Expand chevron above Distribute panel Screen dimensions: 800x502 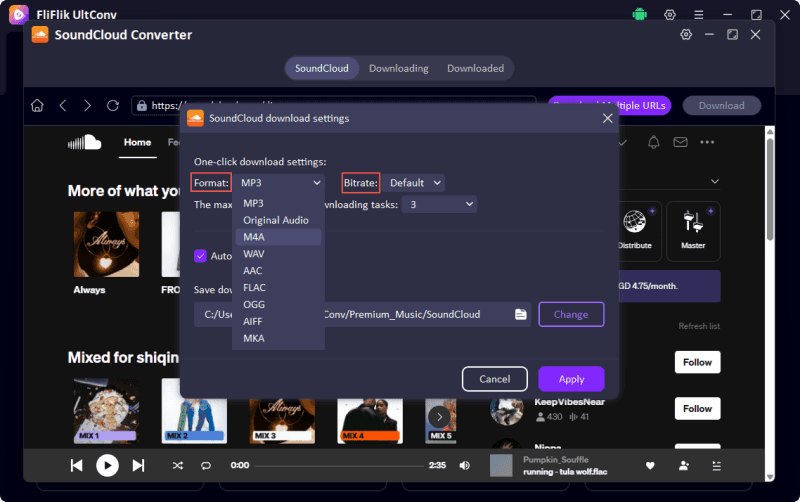(715, 182)
